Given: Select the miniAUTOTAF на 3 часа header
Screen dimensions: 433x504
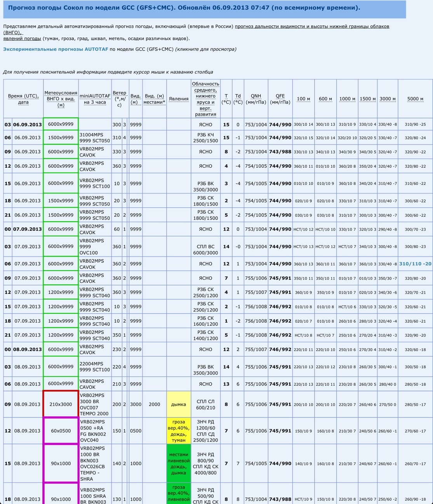Looking at the screenshot, I should 95,99.
